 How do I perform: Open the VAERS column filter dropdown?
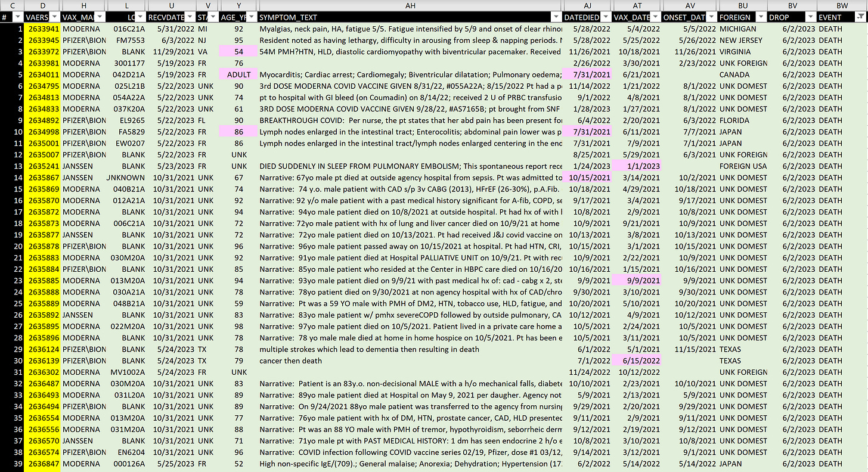pos(55,17)
